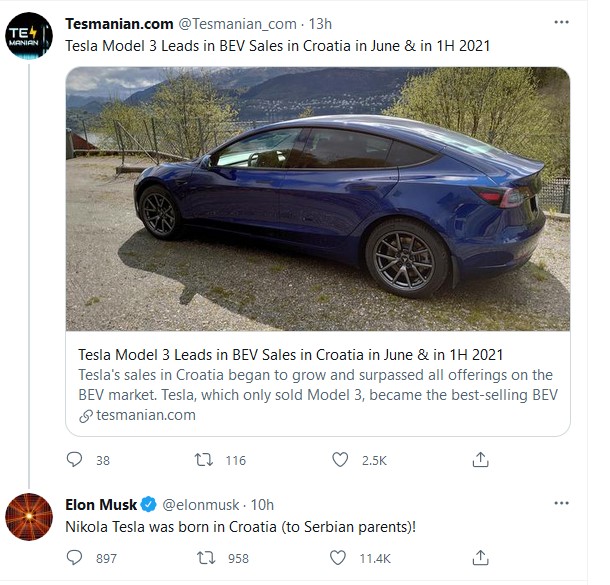610x585 pixels.
Task: Open the blue Tesla Model 3 photo
Action: [318, 198]
